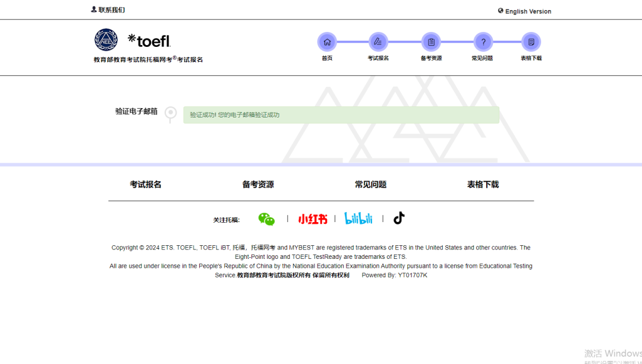This screenshot has width=642, height=364.
Task: Click the TikTok icon in footer
Action: (x=399, y=218)
